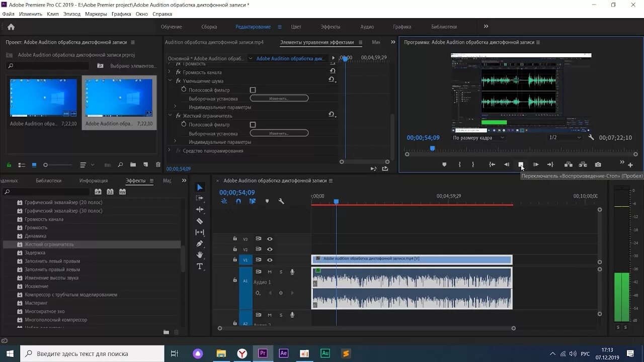Expand Индивидуальные параметры under Уменьшение шума

point(175,107)
